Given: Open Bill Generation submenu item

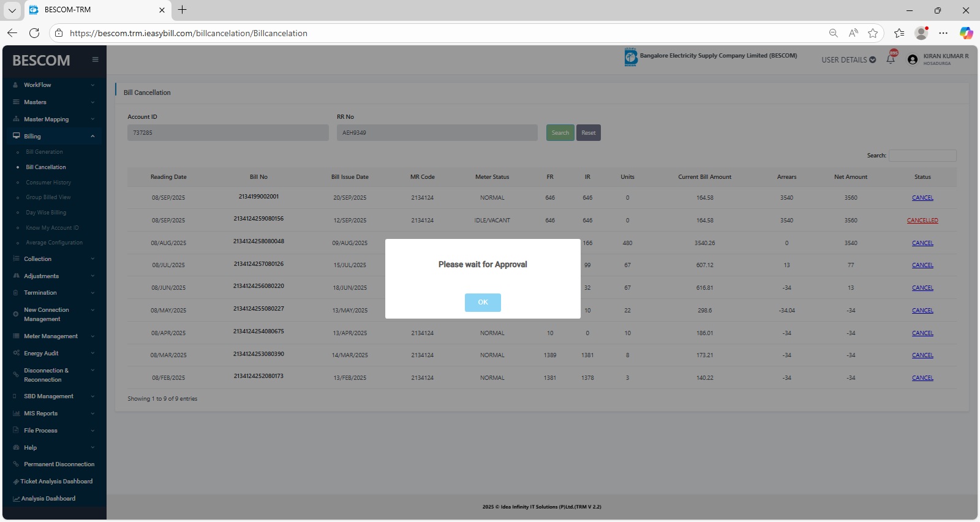Looking at the screenshot, I should 44,152.
